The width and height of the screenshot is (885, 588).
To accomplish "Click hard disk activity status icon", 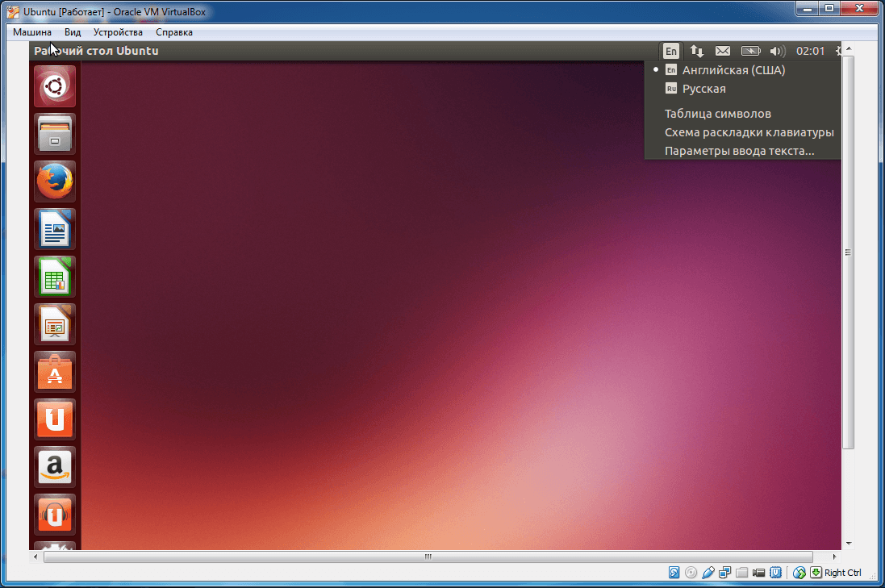I will point(674,572).
